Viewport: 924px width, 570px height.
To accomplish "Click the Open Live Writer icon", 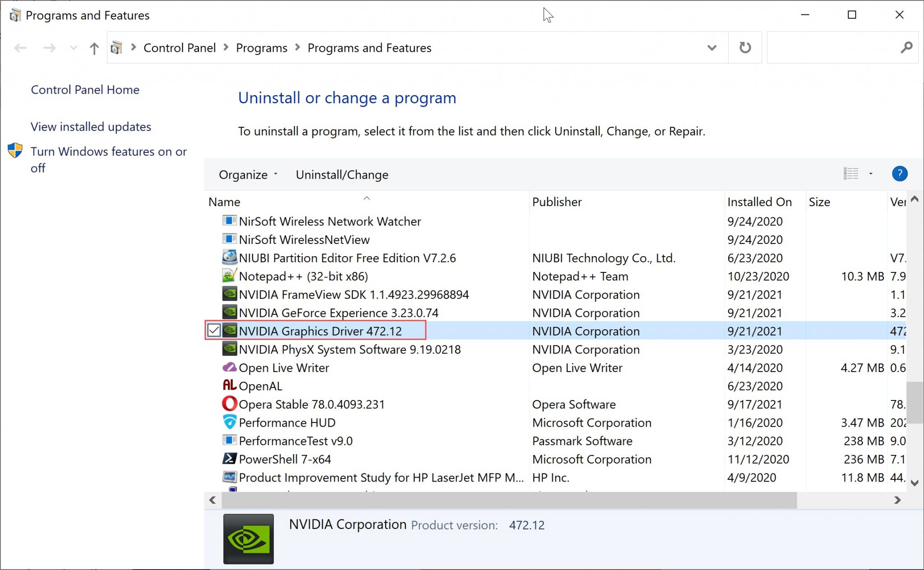I will click(230, 368).
